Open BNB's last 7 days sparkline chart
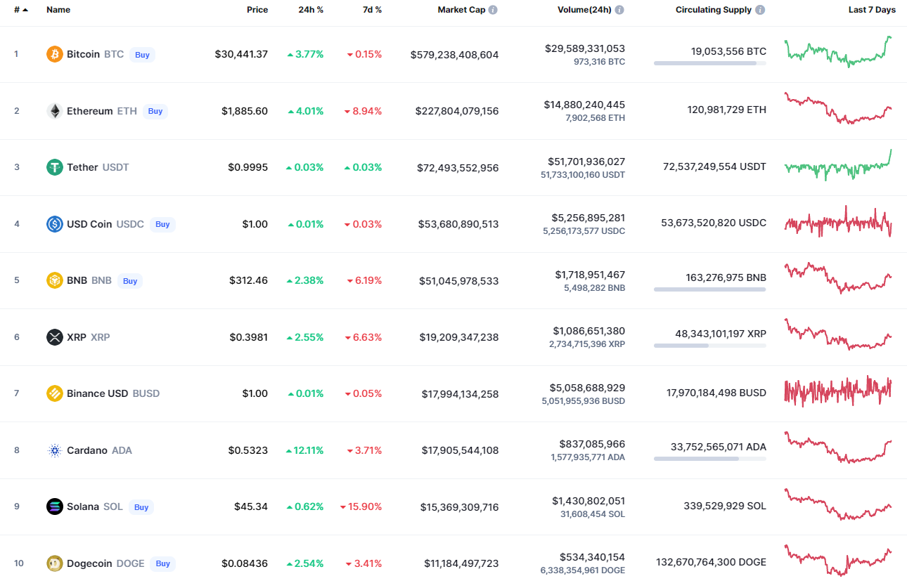 [x=838, y=278]
